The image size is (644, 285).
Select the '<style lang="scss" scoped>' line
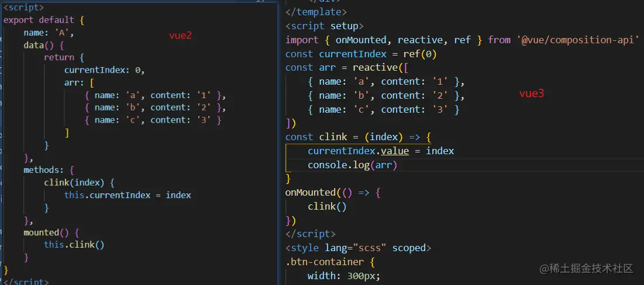(358, 248)
